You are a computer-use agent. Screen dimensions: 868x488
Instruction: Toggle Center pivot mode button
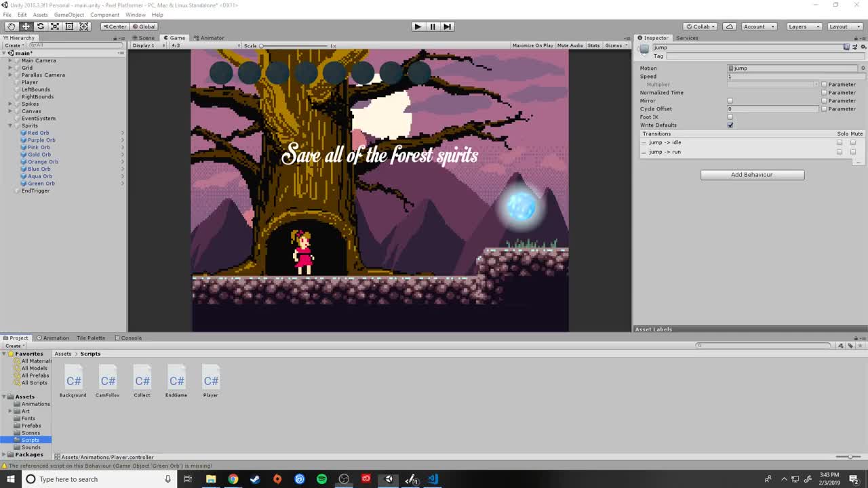115,26
